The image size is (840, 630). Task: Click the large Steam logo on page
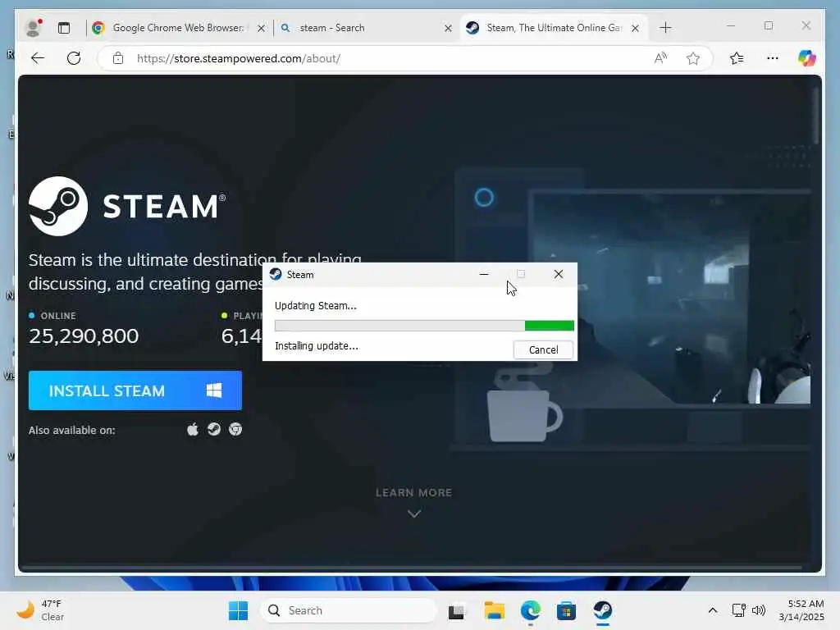(58, 206)
